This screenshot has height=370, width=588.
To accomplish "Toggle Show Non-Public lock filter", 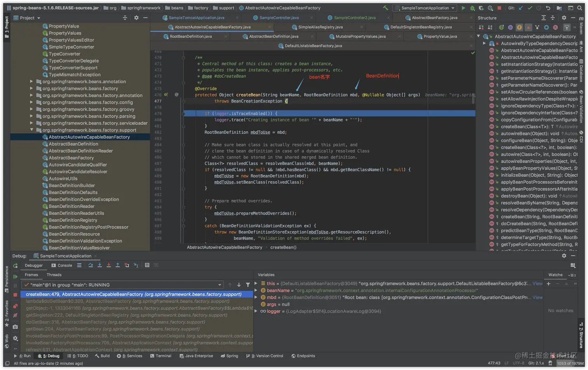I will click(528, 27).
